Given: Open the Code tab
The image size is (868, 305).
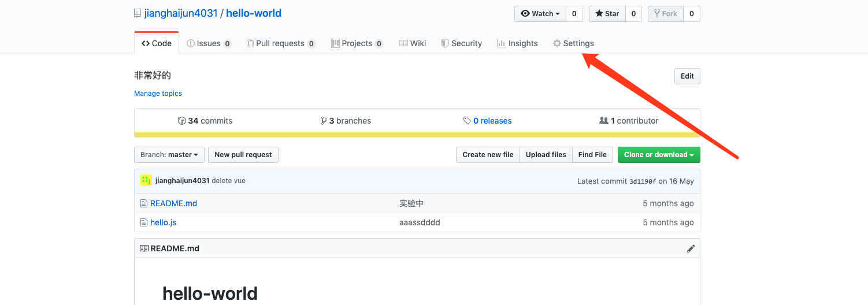Looking at the screenshot, I should click(x=157, y=43).
